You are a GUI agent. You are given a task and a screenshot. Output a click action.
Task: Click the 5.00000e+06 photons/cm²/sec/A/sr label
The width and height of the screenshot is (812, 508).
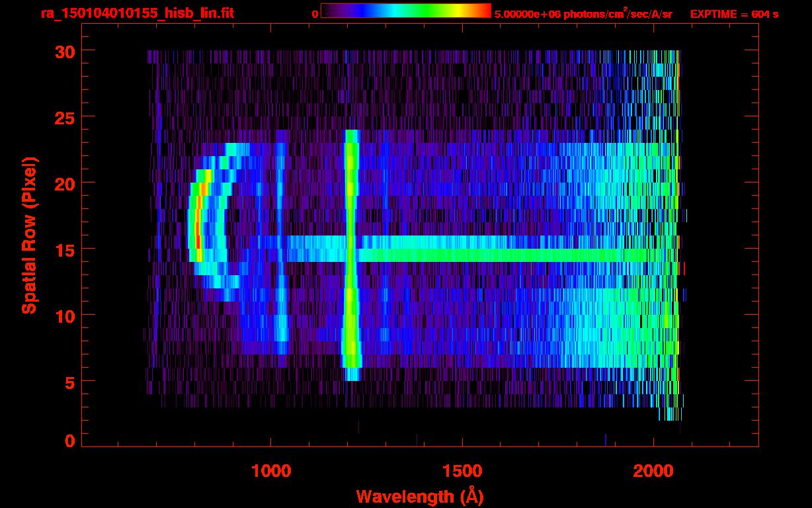tap(583, 13)
